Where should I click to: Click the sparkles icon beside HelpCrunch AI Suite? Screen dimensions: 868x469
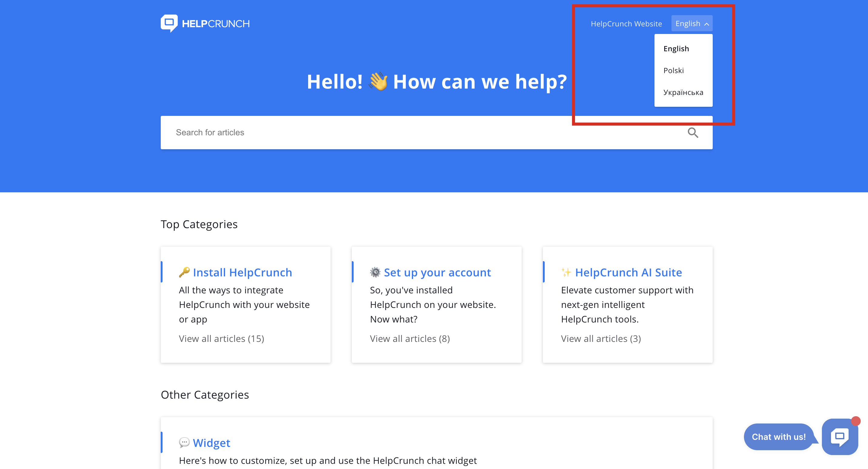(566, 272)
